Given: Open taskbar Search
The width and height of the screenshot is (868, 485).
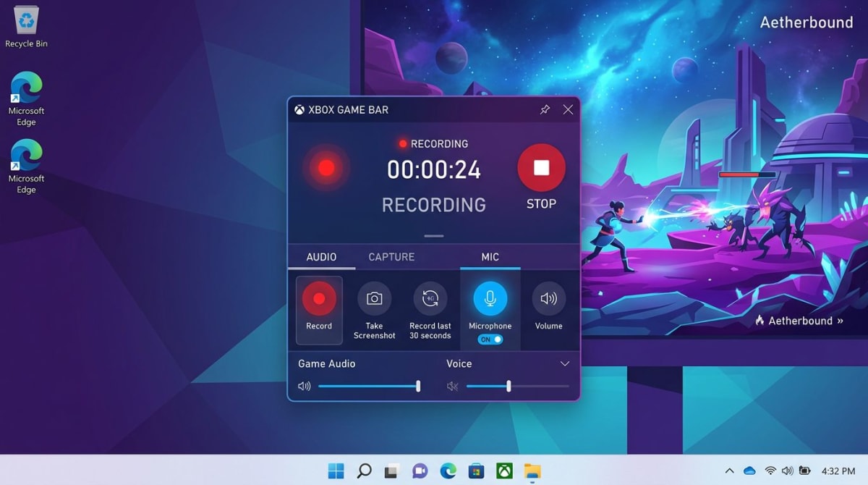Looking at the screenshot, I should [365, 471].
